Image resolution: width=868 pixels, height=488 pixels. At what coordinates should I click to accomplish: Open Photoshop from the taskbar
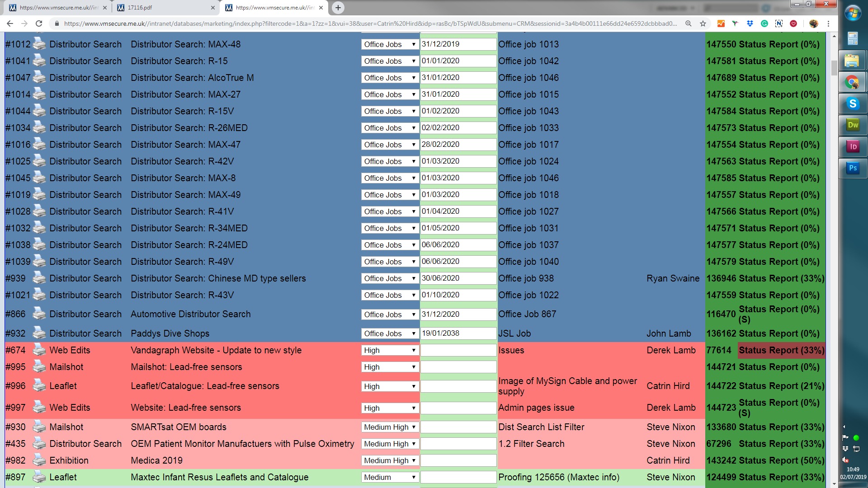853,168
